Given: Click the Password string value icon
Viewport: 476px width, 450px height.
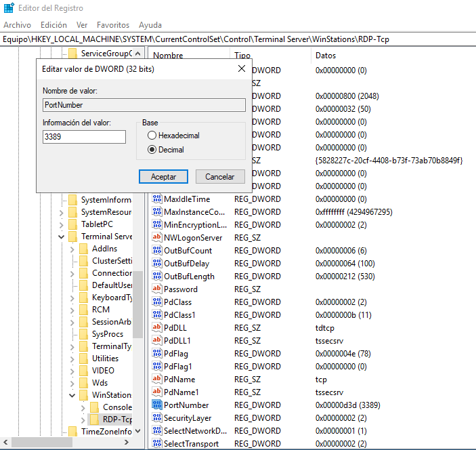Looking at the screenshot, I should 157,289.
